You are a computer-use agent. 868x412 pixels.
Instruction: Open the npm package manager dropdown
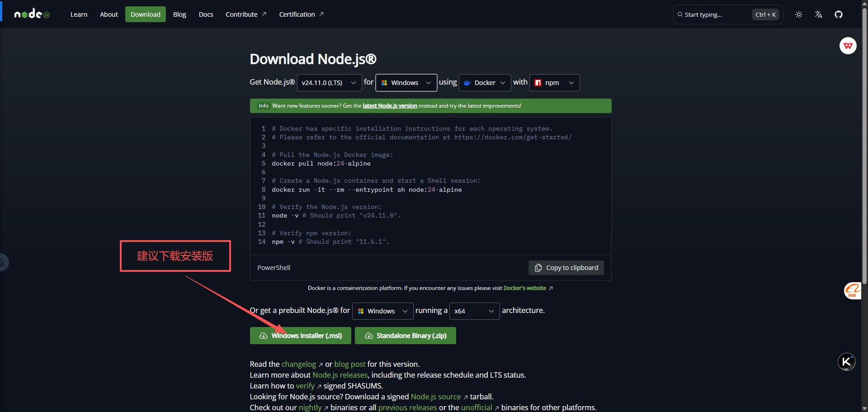[x=554, y=83]
